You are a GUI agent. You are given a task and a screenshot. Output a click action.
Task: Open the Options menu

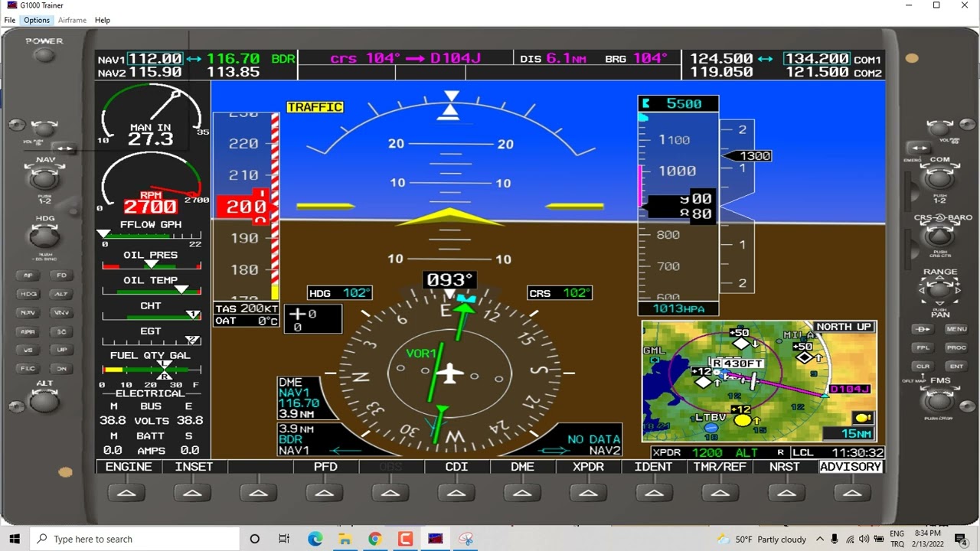tap(36, 20)
